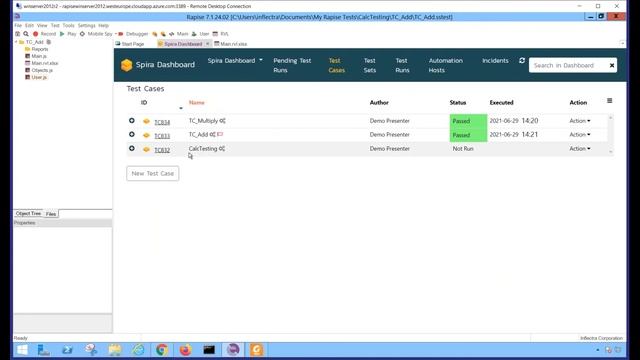
Task: Open the Test Sets page
Action: coord(370,65)
